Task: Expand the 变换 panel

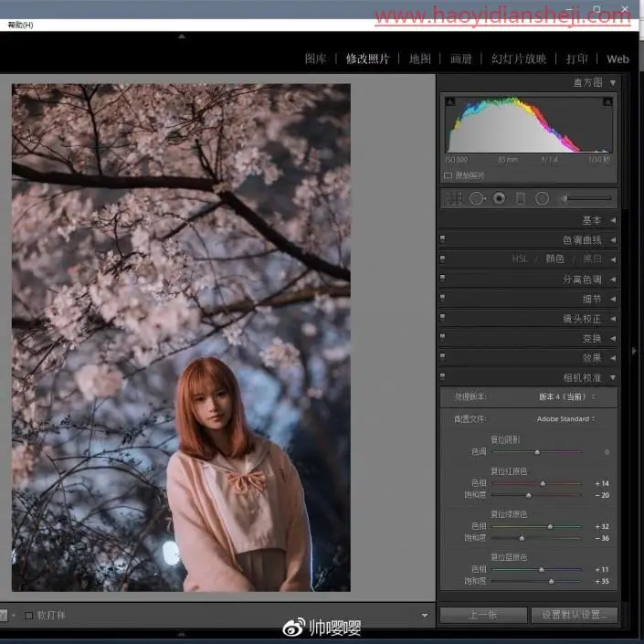Action: tap(613, 338)
